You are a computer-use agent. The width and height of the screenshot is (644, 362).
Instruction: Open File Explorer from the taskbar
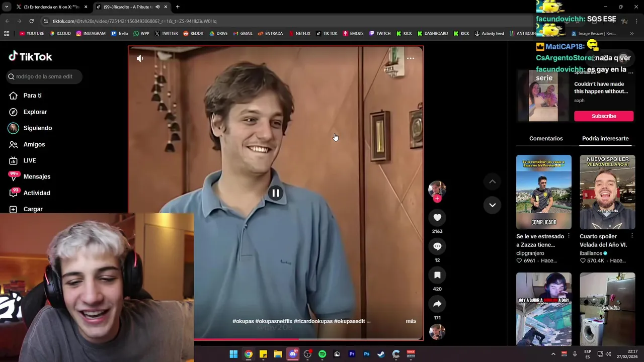(x=278, y=354)
